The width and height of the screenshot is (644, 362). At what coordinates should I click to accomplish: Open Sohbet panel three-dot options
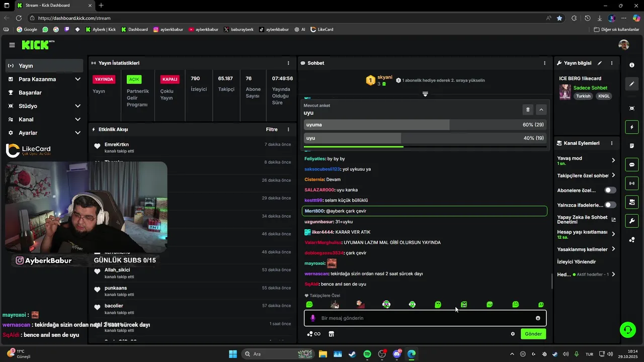(544, 63)
